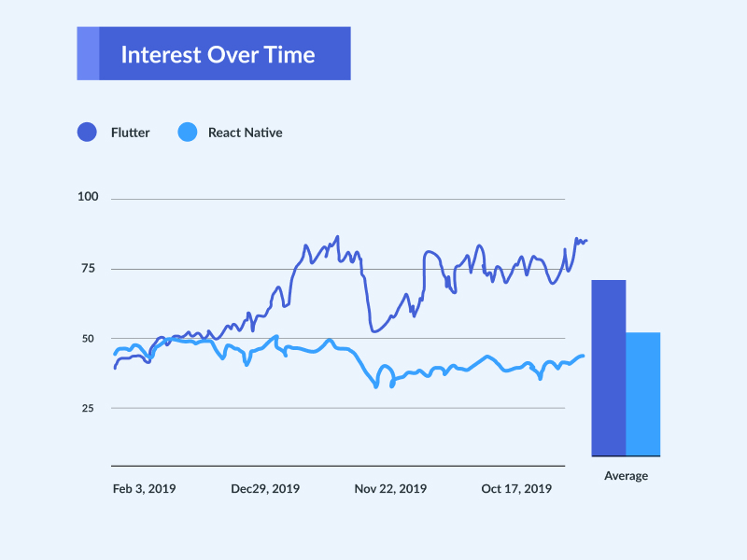747x560 pixels.
Task: Click the Flutter legend dot
Action: (x=87, y=132)
